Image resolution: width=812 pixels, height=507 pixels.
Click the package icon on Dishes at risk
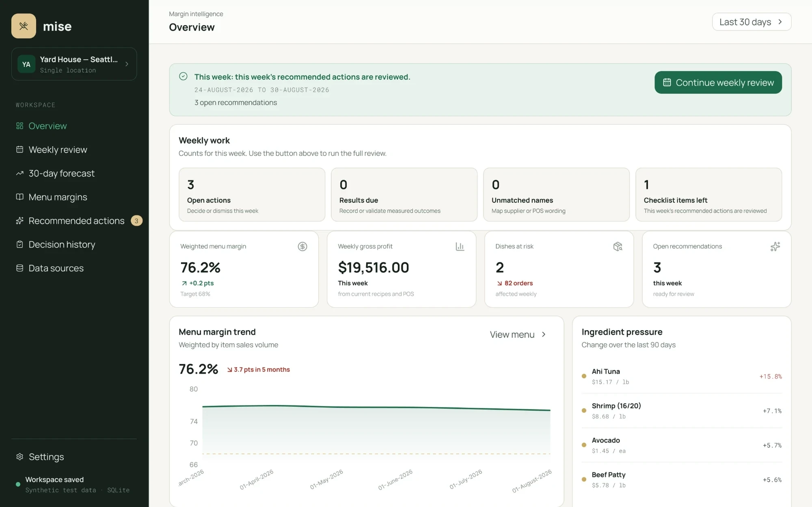(618, 247)
